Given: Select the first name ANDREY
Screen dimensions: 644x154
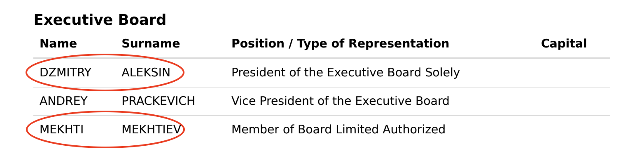Looking at the screenshot, I should point(63,101).
